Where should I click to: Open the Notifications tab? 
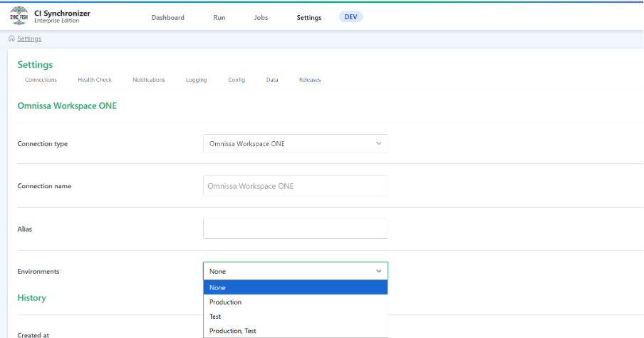[149, 80]
